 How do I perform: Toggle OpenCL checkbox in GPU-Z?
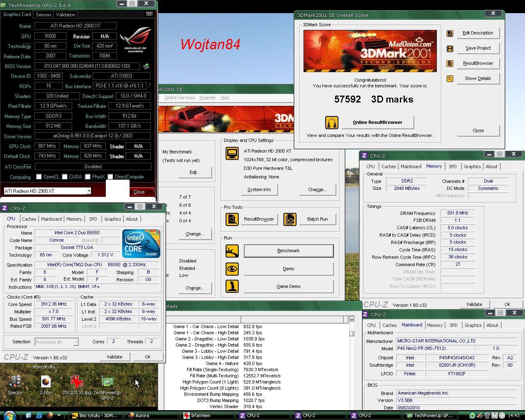click(x=39, y=177)
